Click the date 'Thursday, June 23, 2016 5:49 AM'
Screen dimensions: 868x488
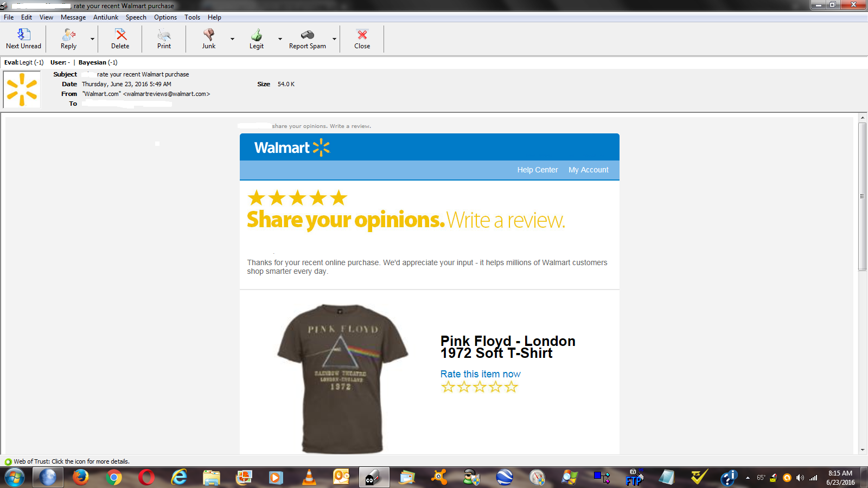(x=126, y=84)
